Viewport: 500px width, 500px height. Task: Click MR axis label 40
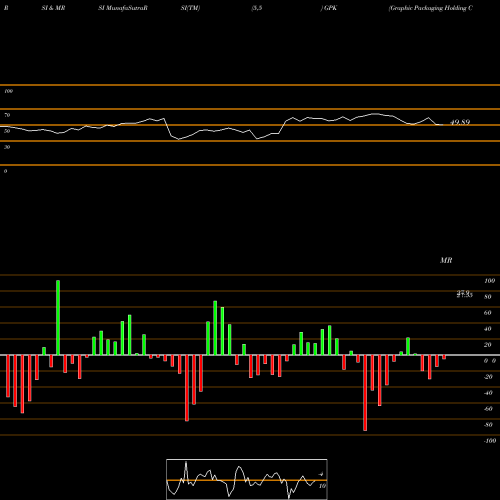[x=488, y=329]
